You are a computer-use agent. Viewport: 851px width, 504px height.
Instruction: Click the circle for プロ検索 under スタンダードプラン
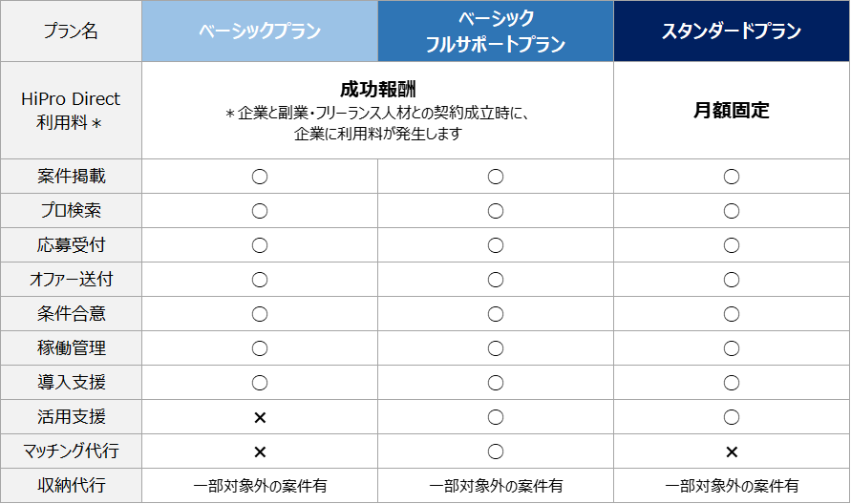tap(732, 211)
